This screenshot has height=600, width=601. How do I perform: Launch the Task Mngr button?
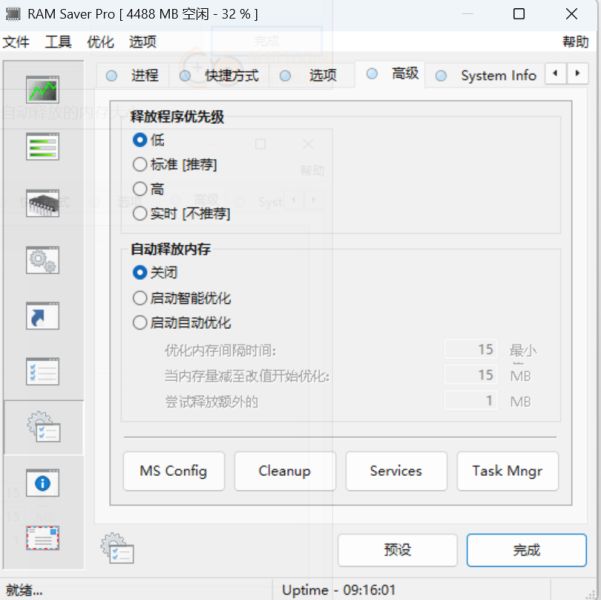[x=507, y=471]
